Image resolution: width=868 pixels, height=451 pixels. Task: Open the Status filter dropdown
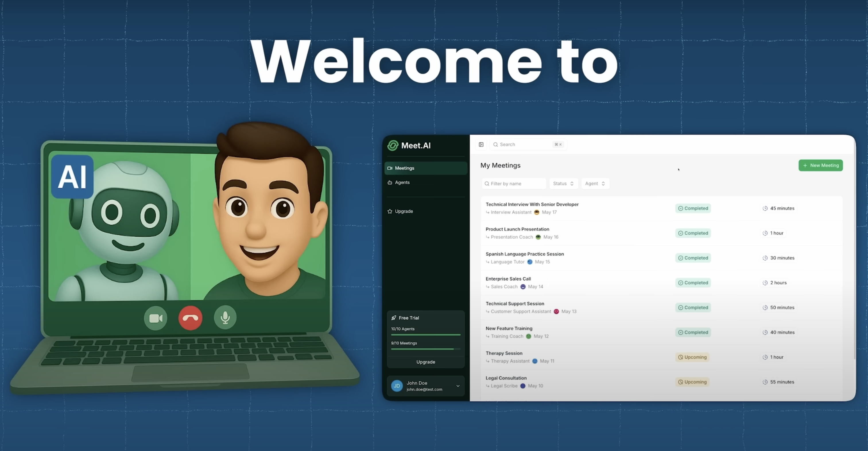(x=563, y=184)
